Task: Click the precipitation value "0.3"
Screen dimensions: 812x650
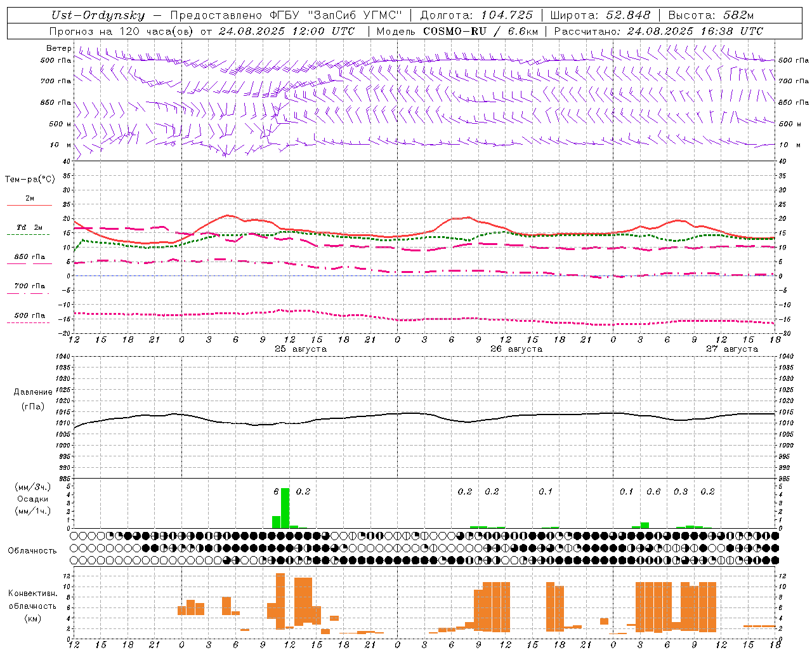Action: click(681, 491)
